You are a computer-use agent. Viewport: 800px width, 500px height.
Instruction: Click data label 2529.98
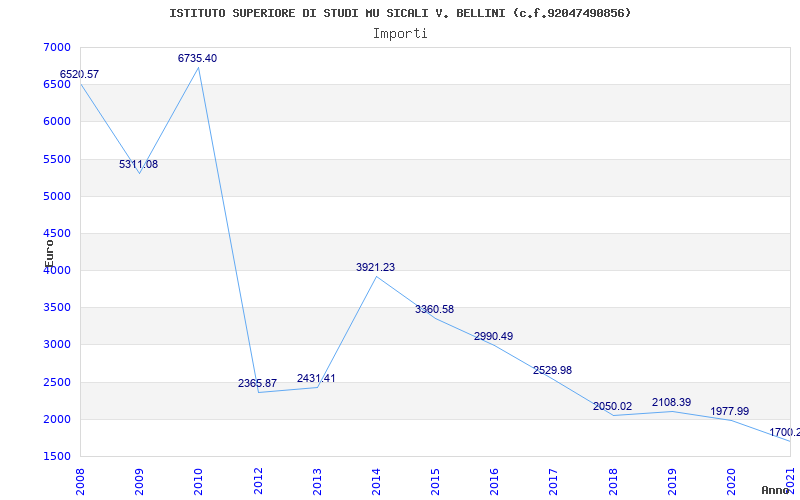553,371
